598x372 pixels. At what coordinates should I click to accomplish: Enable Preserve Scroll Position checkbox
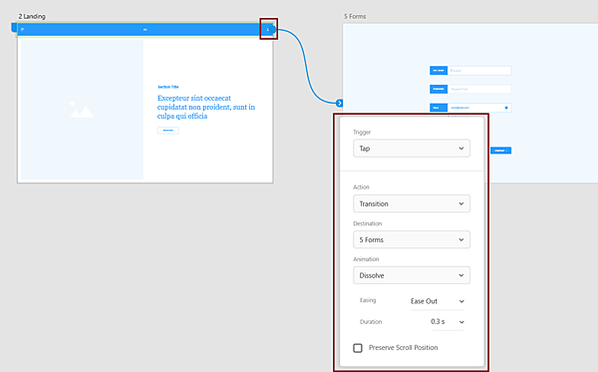(x=358, y=348)
